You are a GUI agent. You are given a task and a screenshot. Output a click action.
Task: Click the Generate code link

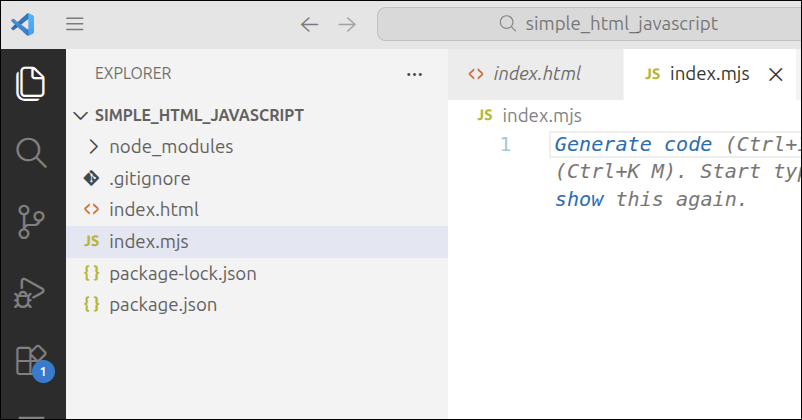pos(633,144)
